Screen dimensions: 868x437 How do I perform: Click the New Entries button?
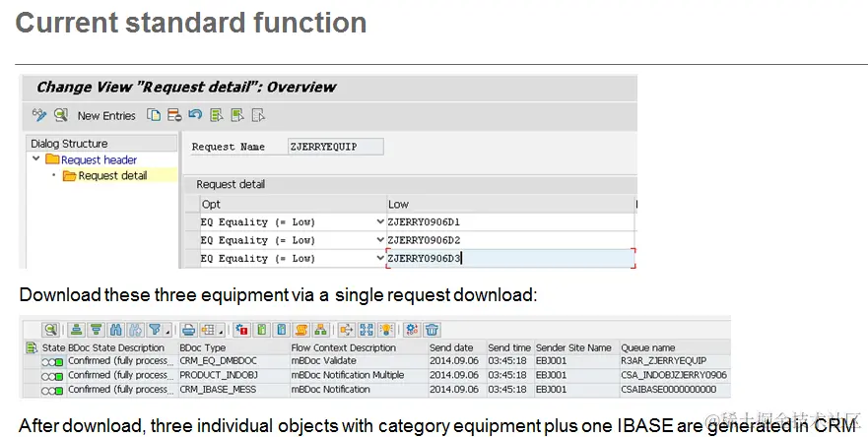(106, 115)
